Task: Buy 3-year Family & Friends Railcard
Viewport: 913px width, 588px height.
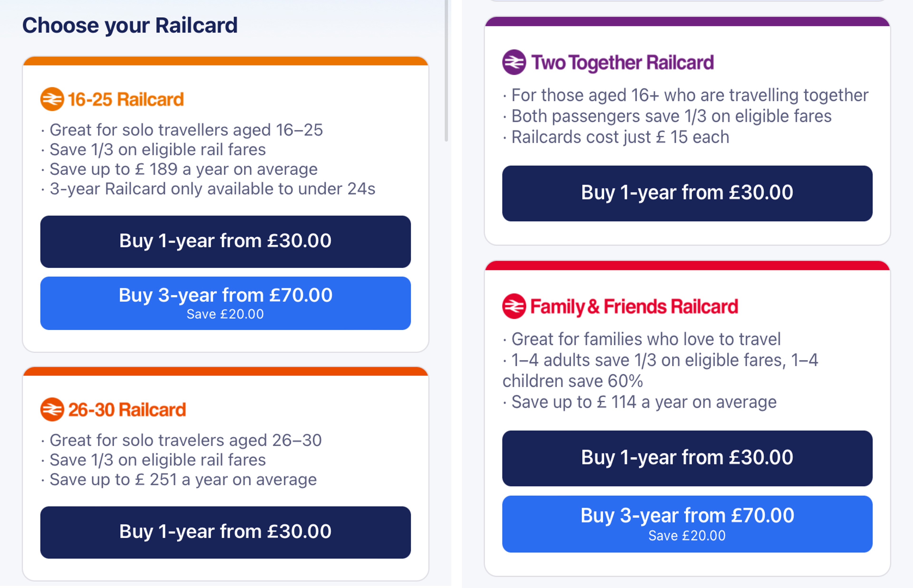Action: click(x=687, y=524)
